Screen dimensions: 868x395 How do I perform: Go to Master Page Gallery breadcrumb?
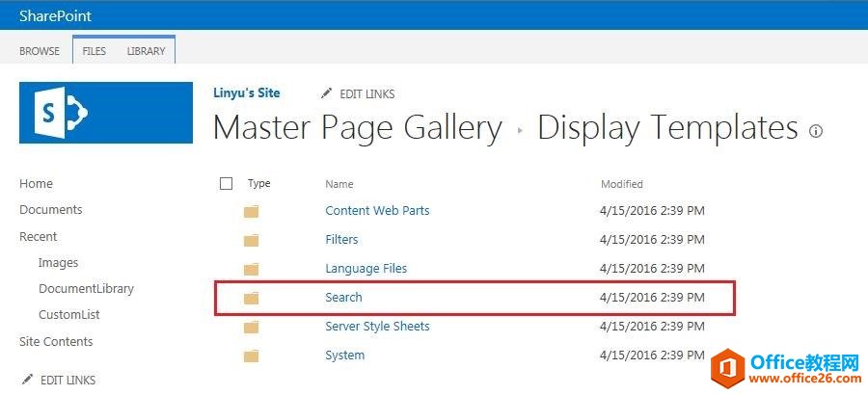(x=357, y=128)
